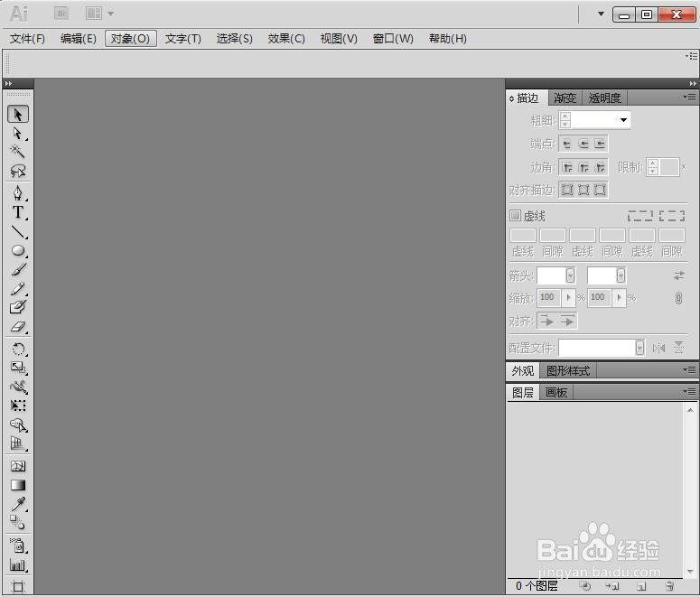Select the Mesh tool
This screenshot has height=597, width=700.
(x=18, y=466)
